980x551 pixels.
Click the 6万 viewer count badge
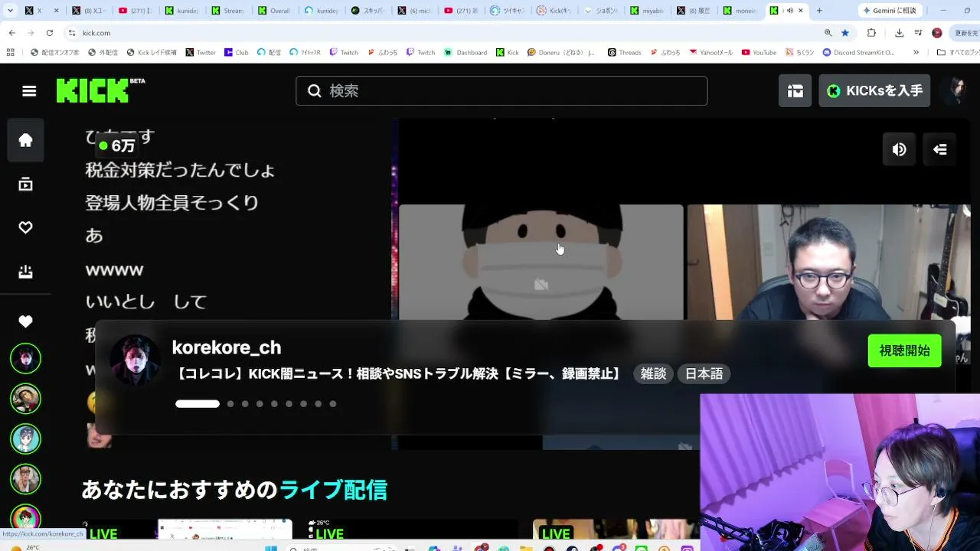click(117, 145)
